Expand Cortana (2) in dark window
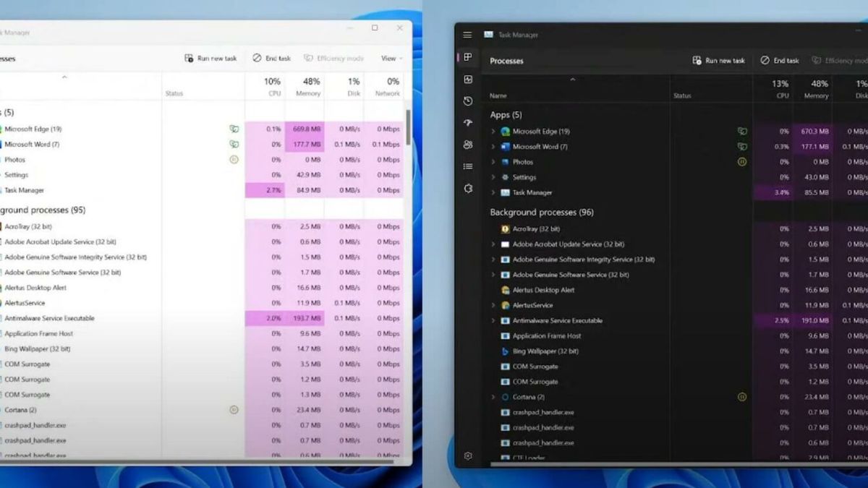The width and height of the screenshot is (868, 488). click(493, 397)
